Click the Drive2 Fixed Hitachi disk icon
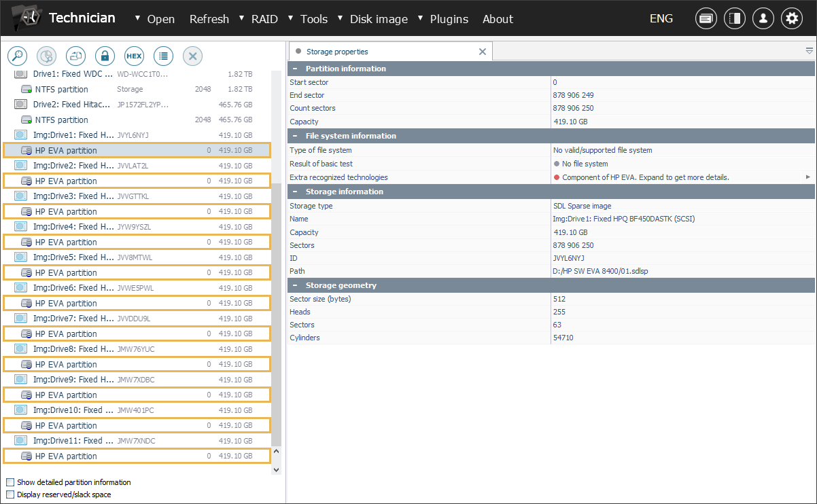The width and height of the screenshot is (817, 504). (21, 105)
